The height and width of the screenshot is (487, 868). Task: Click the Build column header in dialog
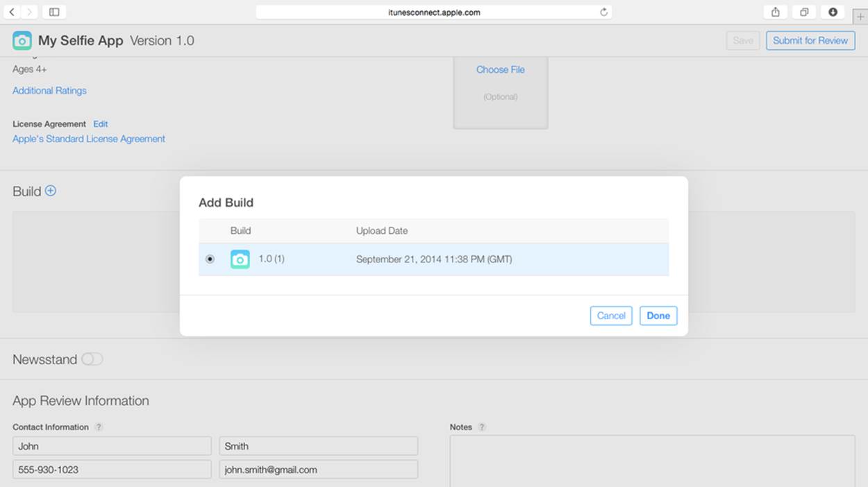(240, 230)
